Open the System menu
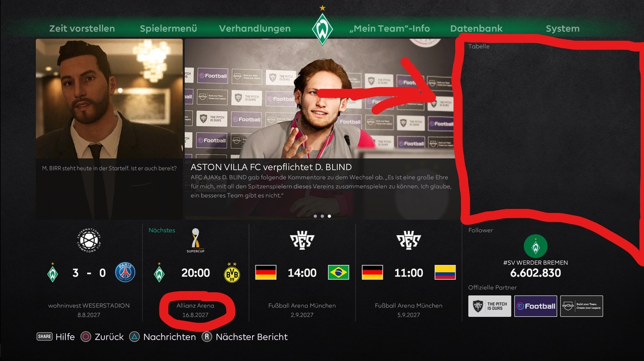 point(562,29)
